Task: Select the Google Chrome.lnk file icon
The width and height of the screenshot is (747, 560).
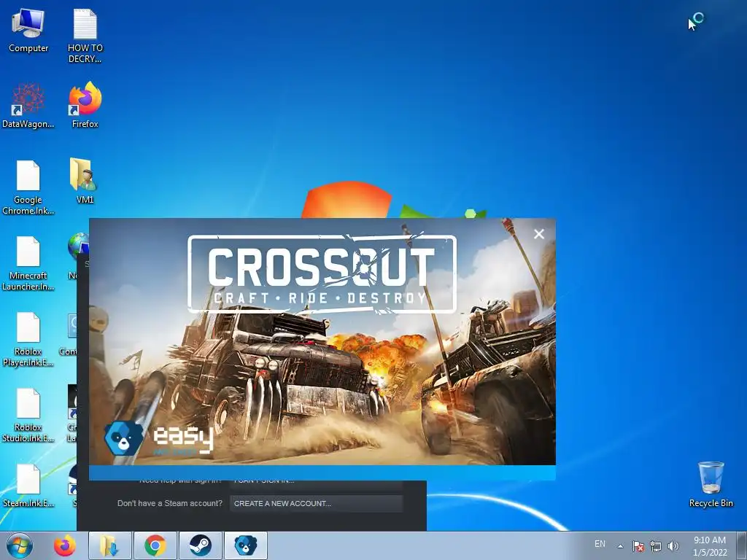Action: 28,187
